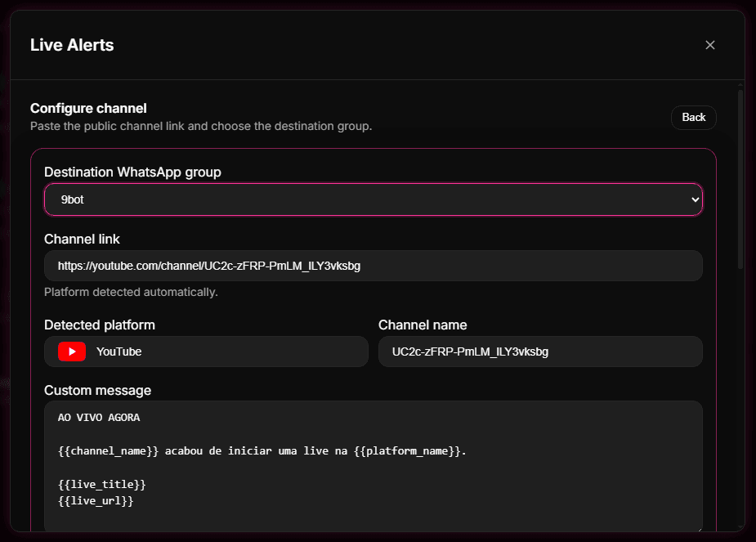756x542 pixels.
Task: Click the 'Custom message' label
Action: coord(97,391)
